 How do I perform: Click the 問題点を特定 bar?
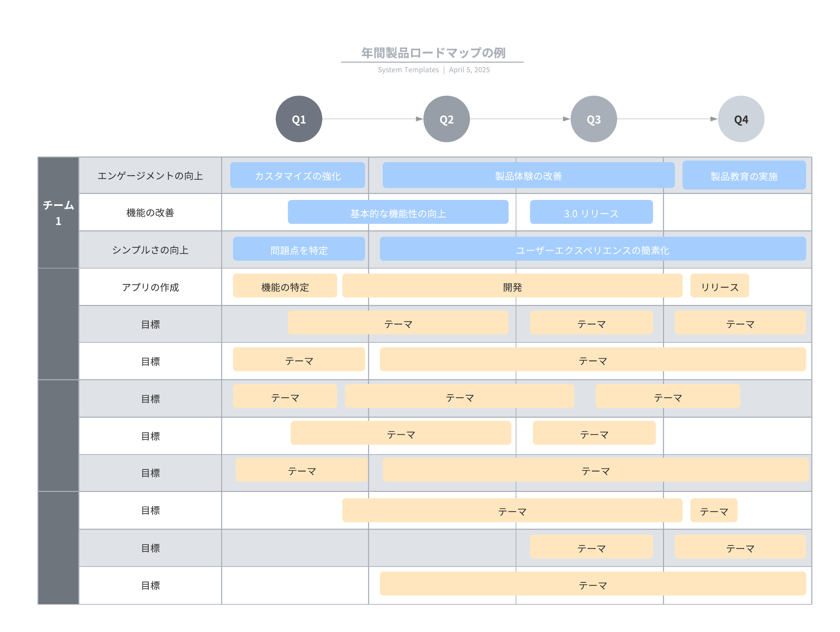298,250
